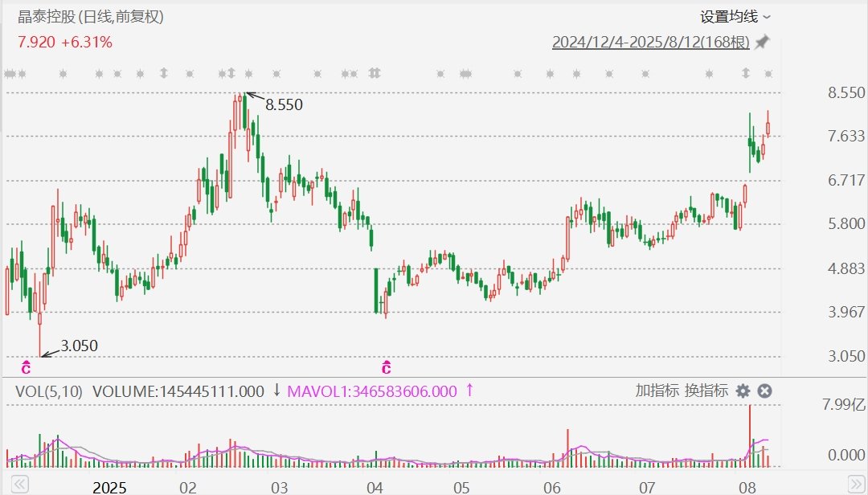This screenshot has height=495, width=868.
Task: Click the 8.550 high price annotation
Action: (284, 104)
